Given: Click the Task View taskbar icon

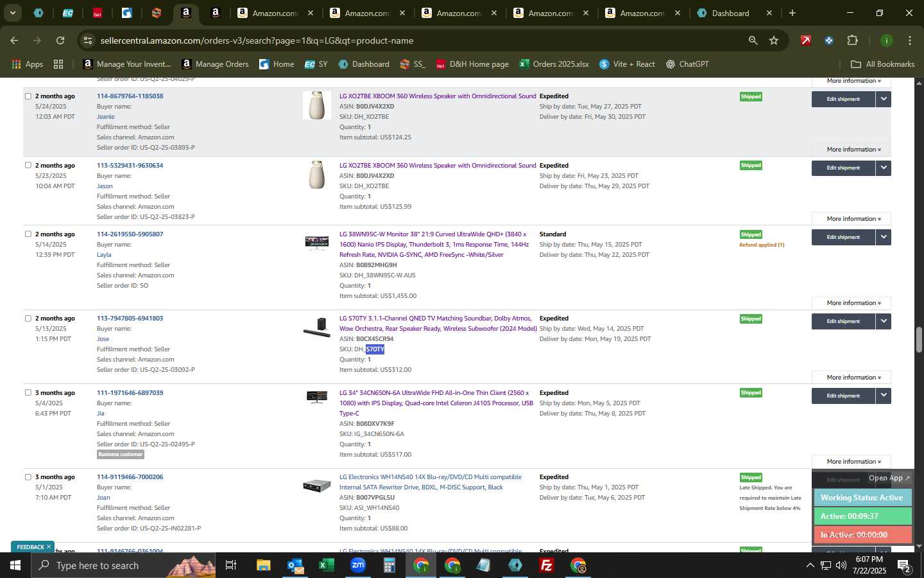Looking at the screenshot, I should coord(231,565).
